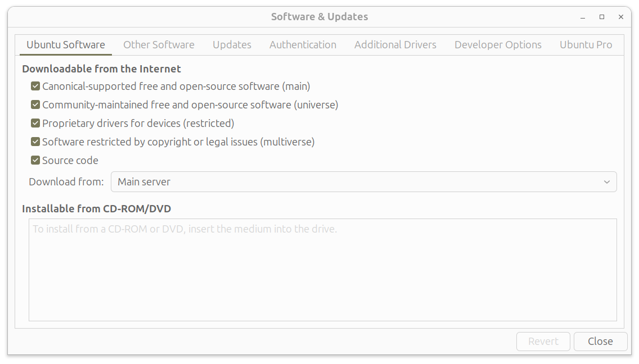639x364 pixels.
Task: Click the dropdown chevron arrow beside Main server
Action: 607,182
